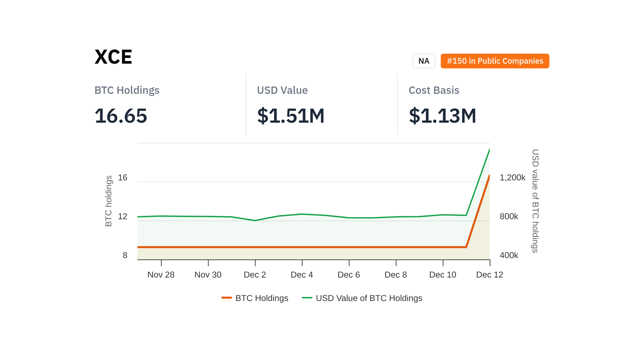Screen dimensions: 644x362
Task: Click the green USD Value legend swatch
Action: (307, 298)
